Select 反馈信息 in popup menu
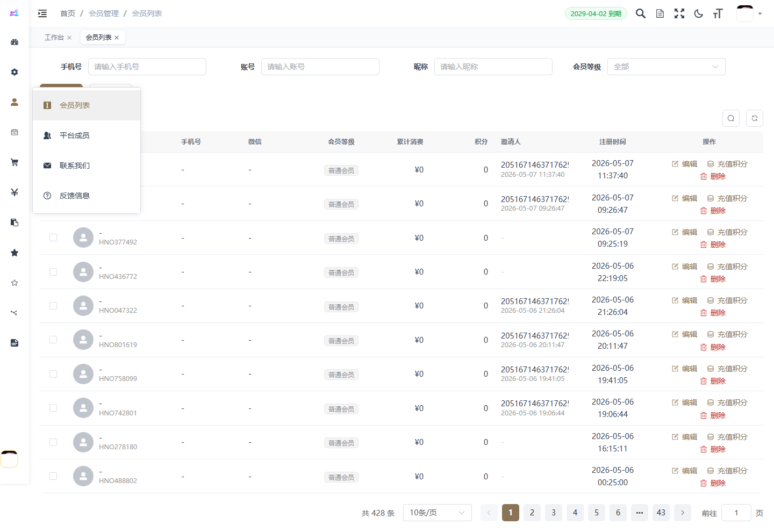 pos(87,196)
